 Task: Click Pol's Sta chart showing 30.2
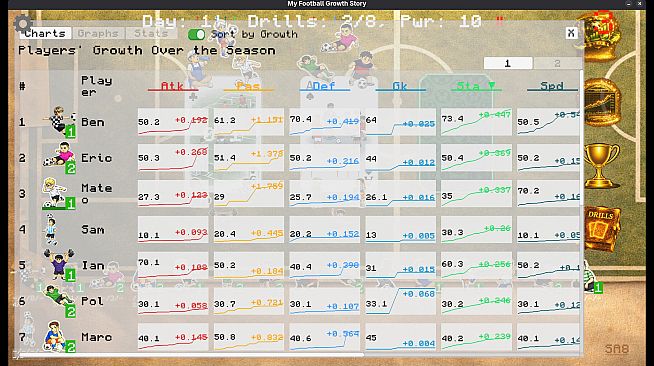coord(476,301)
